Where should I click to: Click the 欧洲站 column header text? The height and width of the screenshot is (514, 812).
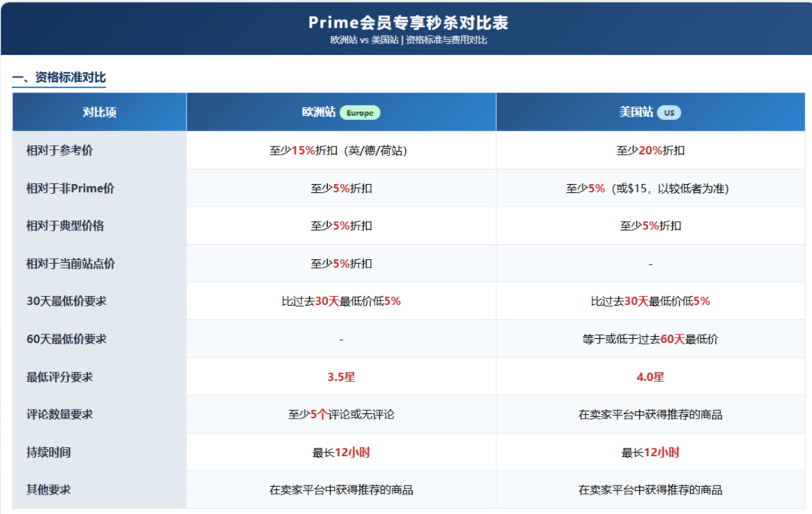coord(319,112)
